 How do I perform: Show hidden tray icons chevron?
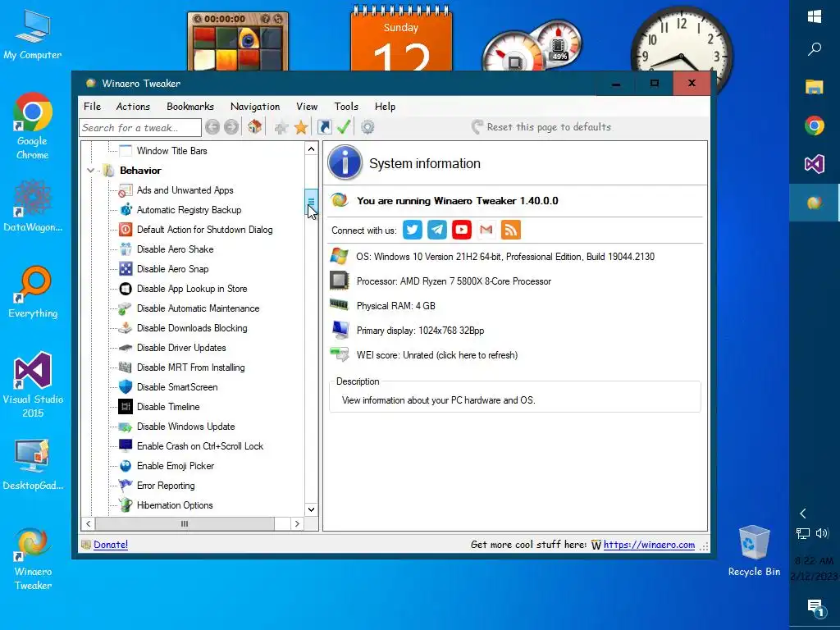[803, 514]
